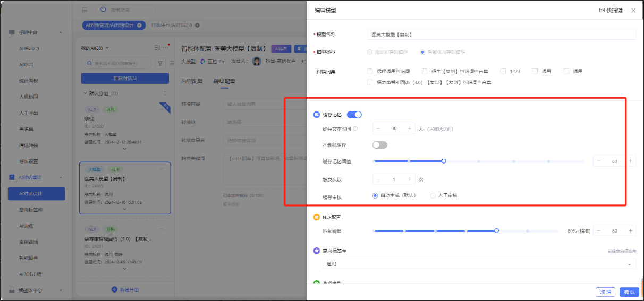Screen dimensions: 644x301
Task: Collapse the sidebar with the hamburger icon
Action: pos(84,10)
